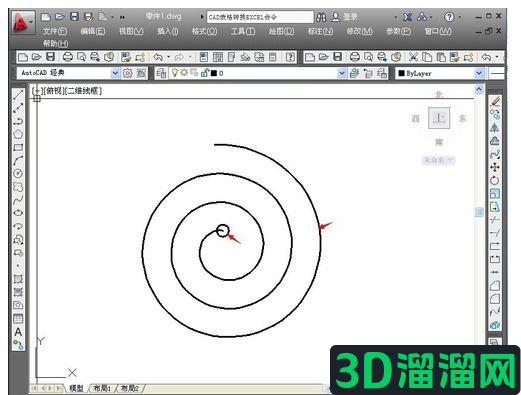Toggle layer on/off lightbulb icon
Viewport: 521px width, 395px height.
point(175,73)
